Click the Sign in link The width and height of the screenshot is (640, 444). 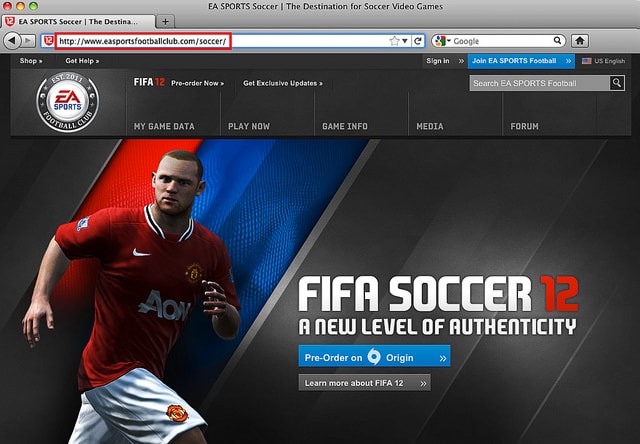438,61
